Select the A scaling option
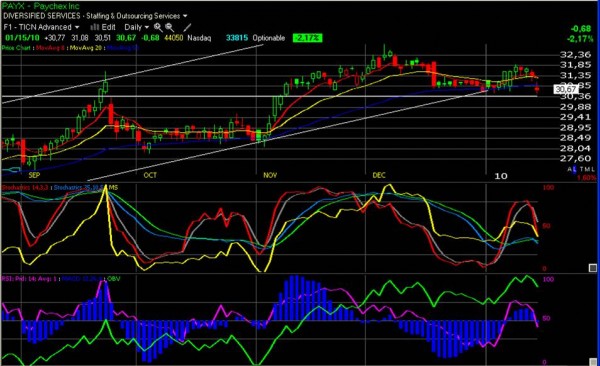Screen dimensions: 600x366 click(570, 169)
